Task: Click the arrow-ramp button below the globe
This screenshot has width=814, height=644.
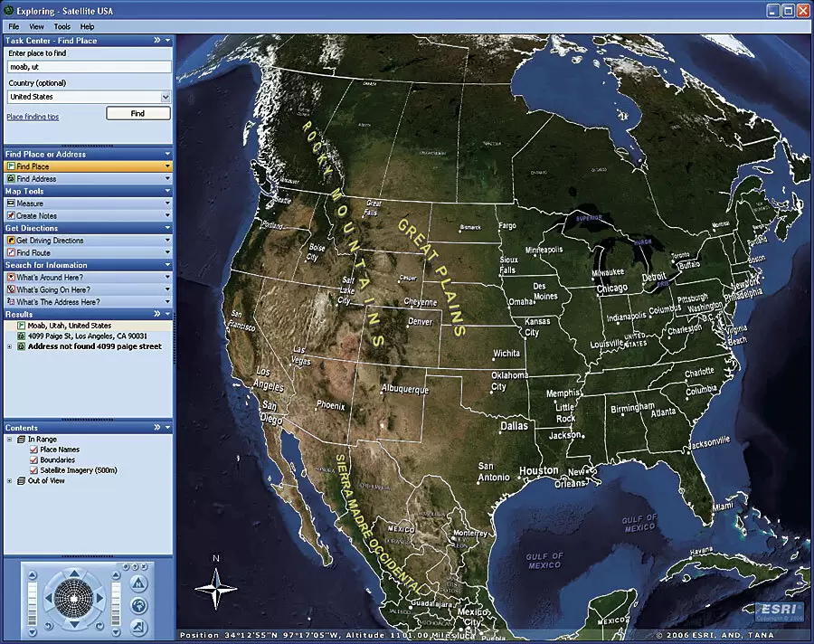Action: [138, 628]
